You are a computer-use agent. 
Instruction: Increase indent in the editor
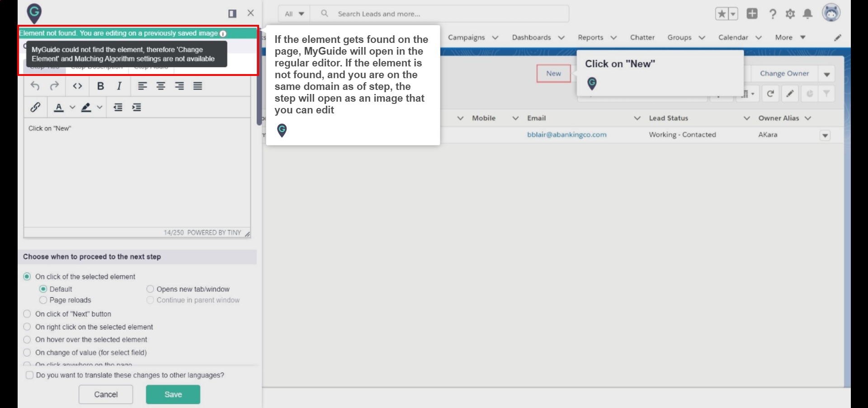click(x=137, y=107)
